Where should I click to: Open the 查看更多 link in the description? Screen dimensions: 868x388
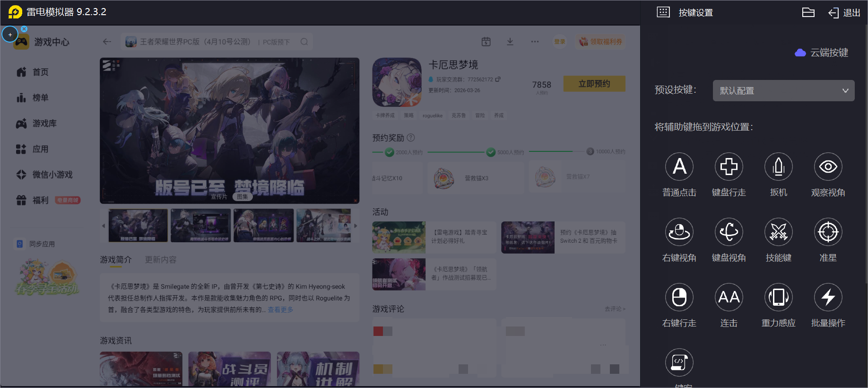pyautogui.click(x=281, y=309)
